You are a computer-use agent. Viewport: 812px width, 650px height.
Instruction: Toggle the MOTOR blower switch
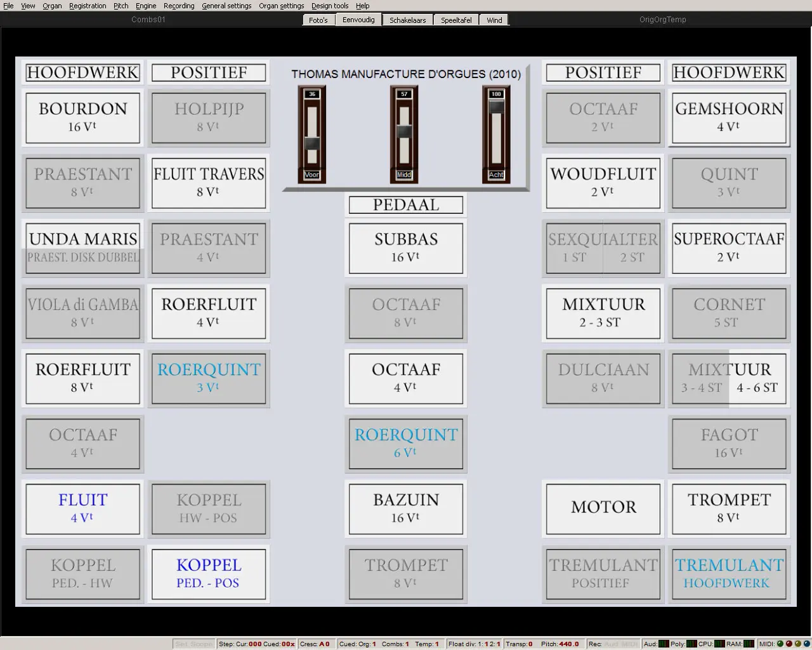click(x=603, y=508)
